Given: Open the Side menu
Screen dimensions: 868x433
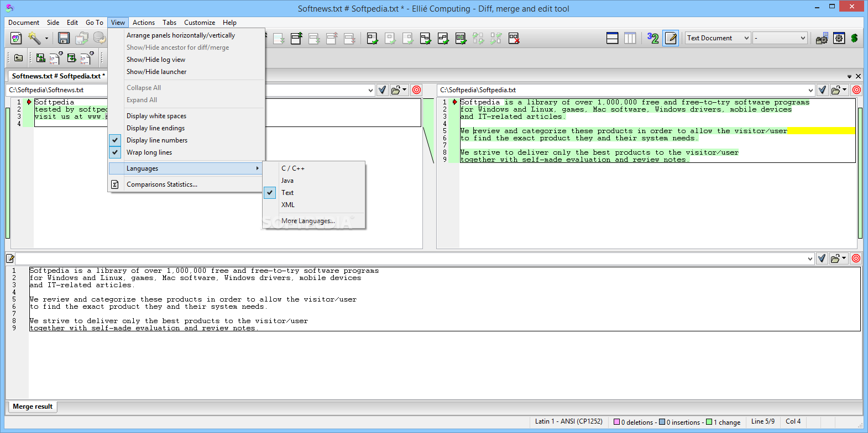Looking at the screenshot, I should click(x=53, y=23).
